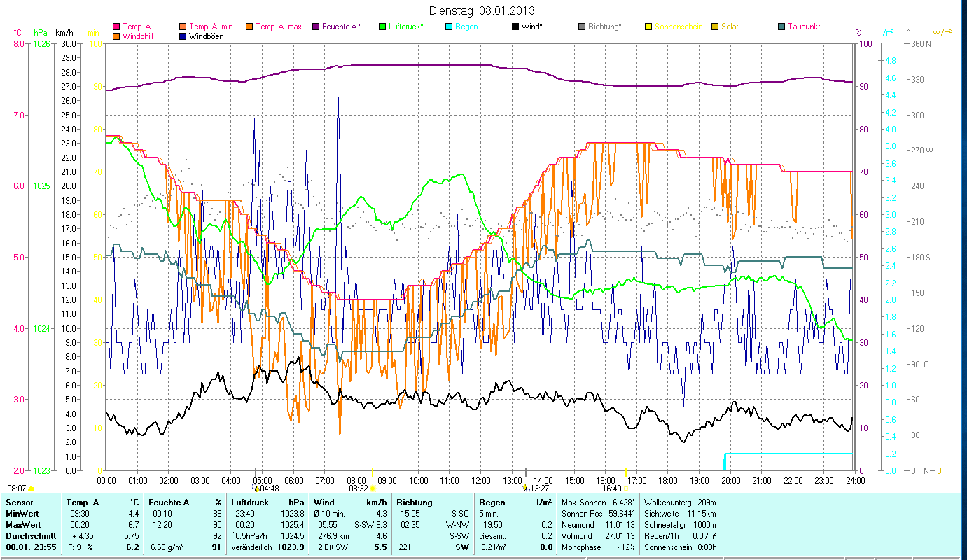Click the cyan Regen legend swatch
Screen dimensions: 967x560
(449, 27)
